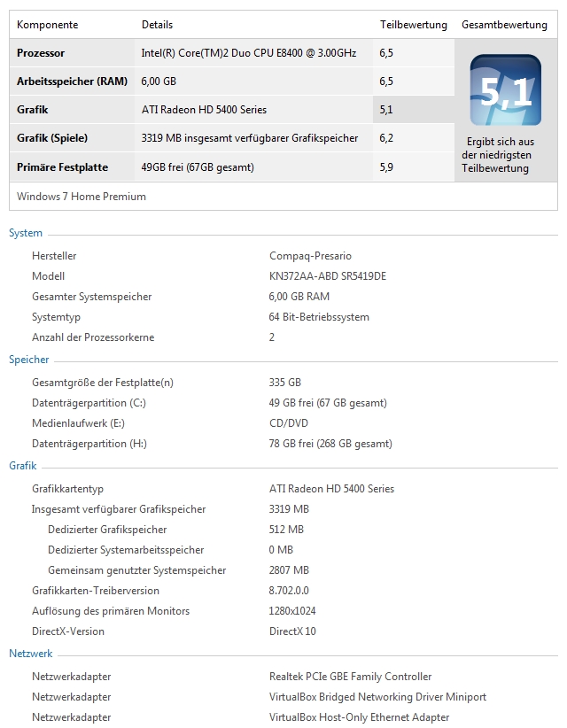The height and width of the screenshot is (728, 567).
Task: Click the Gesamtbewertung column header
Action: coord(504,25)
